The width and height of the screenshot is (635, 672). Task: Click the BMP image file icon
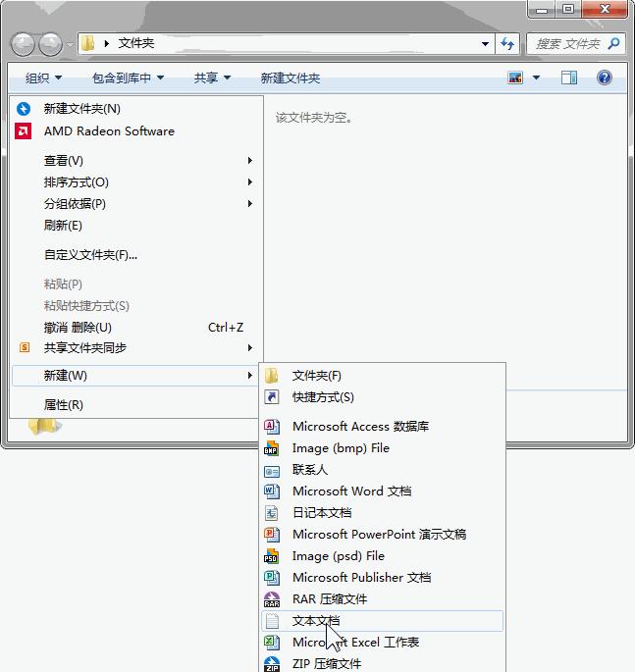pyautogui.click(x=272, y=448)
